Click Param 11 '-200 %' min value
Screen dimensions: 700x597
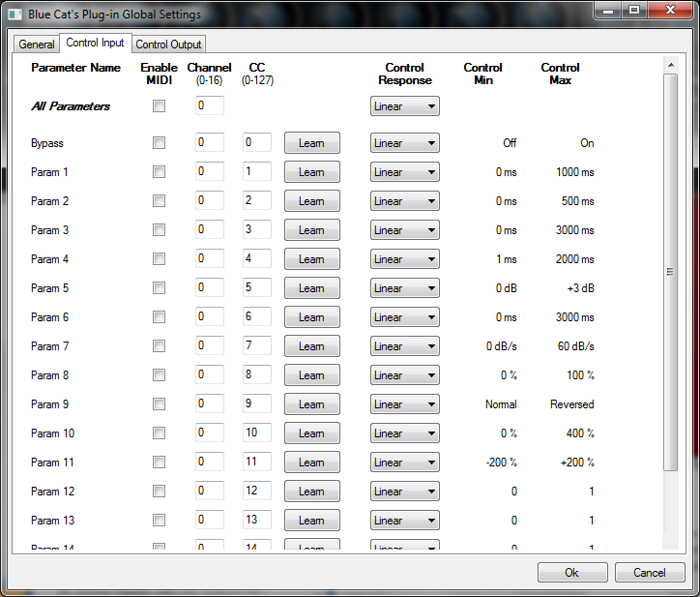click(x=502, y=463)
